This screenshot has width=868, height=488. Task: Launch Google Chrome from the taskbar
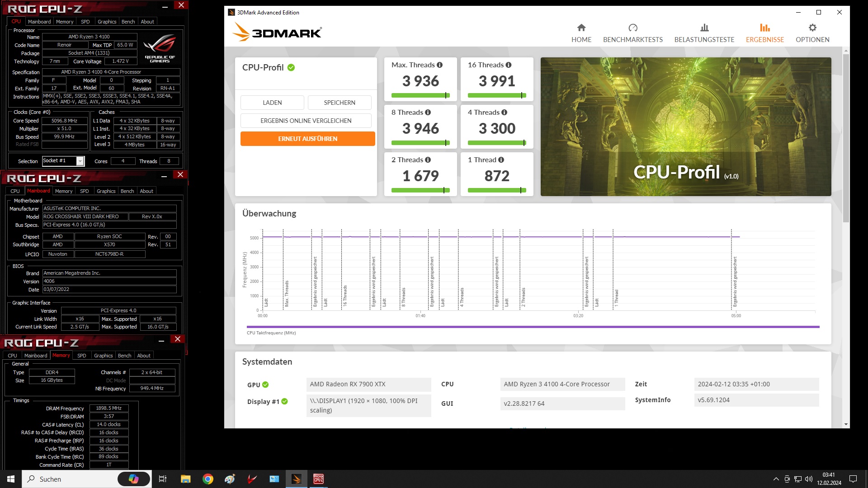pos(208,479)
